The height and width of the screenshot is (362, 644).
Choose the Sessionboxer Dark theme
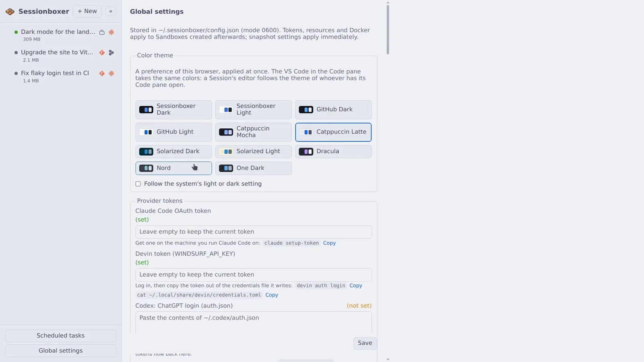coord(173,109)
